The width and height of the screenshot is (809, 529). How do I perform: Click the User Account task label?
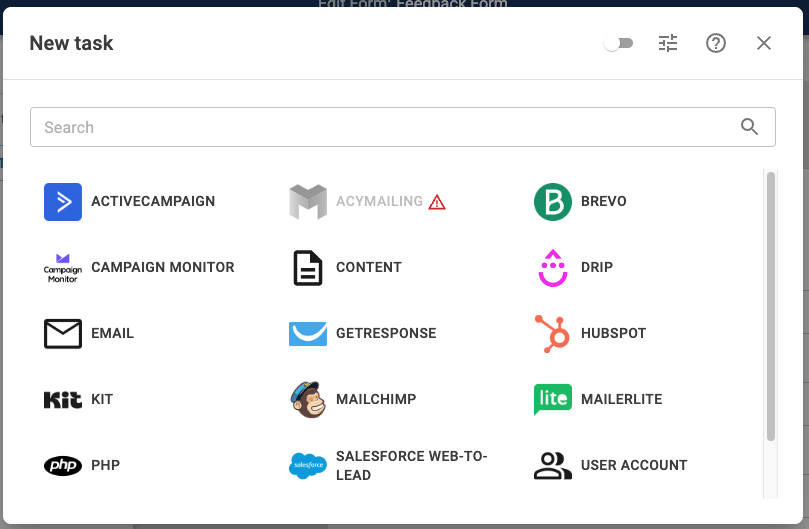pos(634,465)
